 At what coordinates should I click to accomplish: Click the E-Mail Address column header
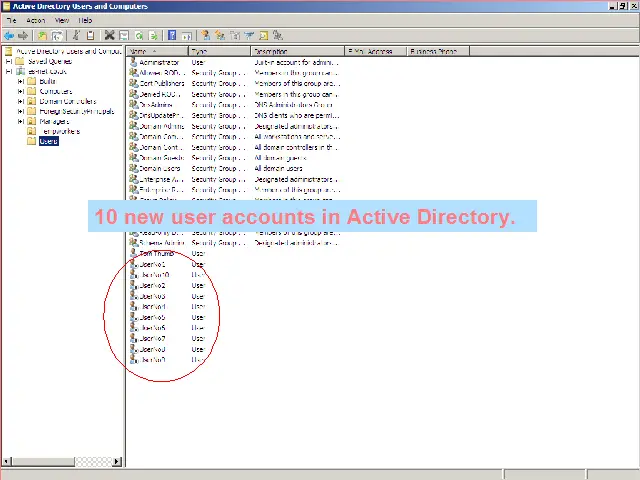pos(376,51)
